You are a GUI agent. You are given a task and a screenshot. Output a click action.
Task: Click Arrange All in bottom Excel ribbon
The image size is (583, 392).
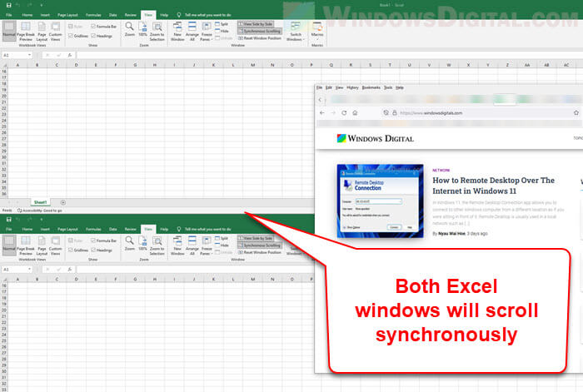coord(192,246)
